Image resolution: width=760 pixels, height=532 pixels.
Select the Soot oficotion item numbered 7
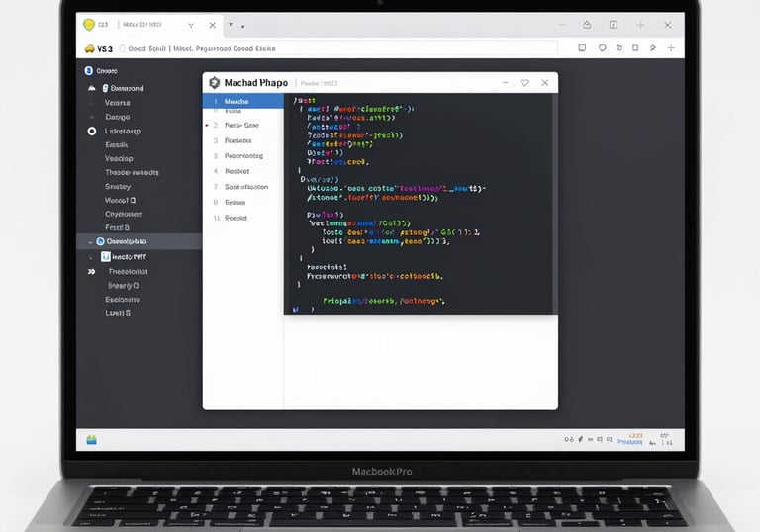click(x=242, y=187)
